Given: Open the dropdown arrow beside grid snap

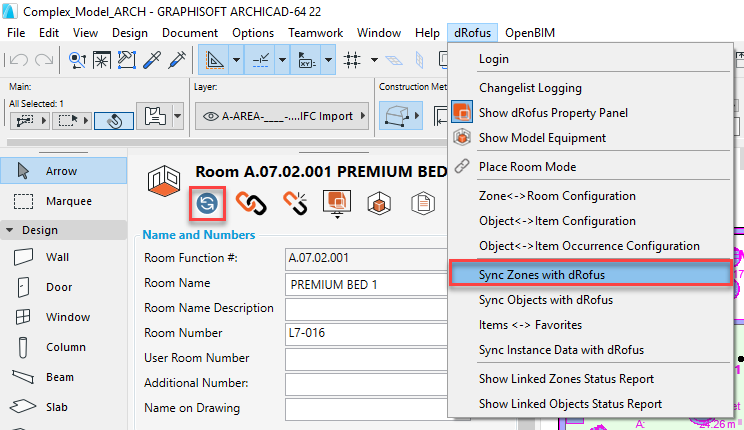Looking at the screenshot, I should tap(373, 60).
